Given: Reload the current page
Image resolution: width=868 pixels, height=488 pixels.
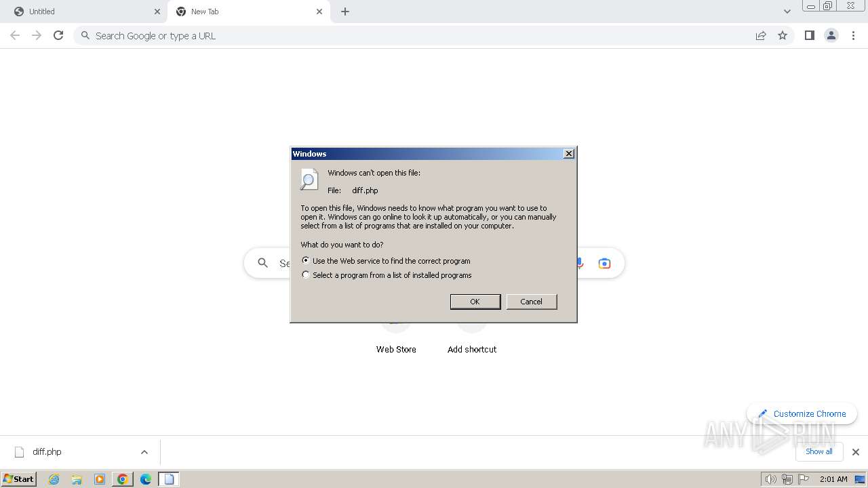Looking at the screenshot, I should (58, 35).
